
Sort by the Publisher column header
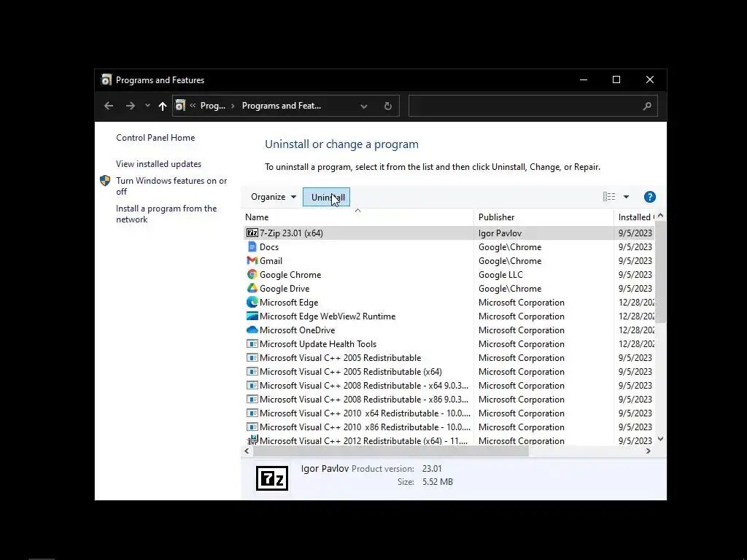click(x=543, y=217)
